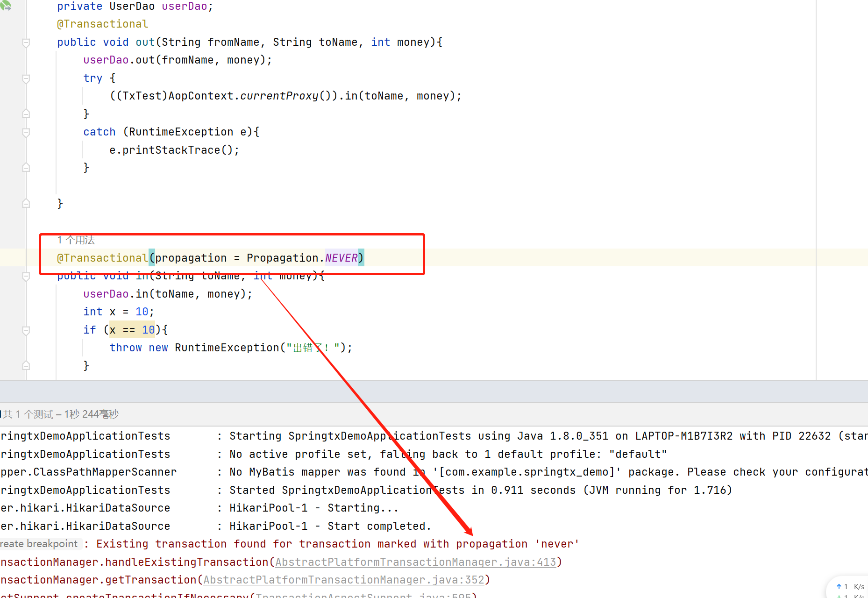The height and width of the screenshot is (598, 868).
Task: Fold the try block in the gutter
Action: [x=26, y=78]
